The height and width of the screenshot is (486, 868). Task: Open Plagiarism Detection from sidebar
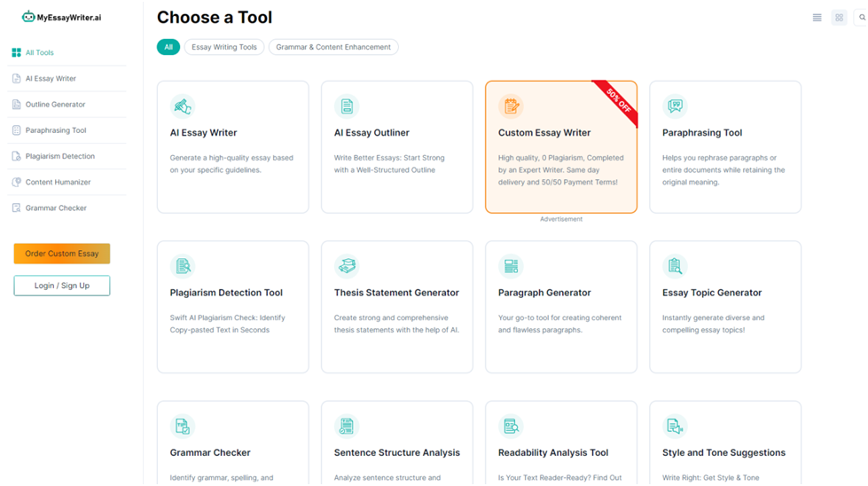tap(59, 156)
